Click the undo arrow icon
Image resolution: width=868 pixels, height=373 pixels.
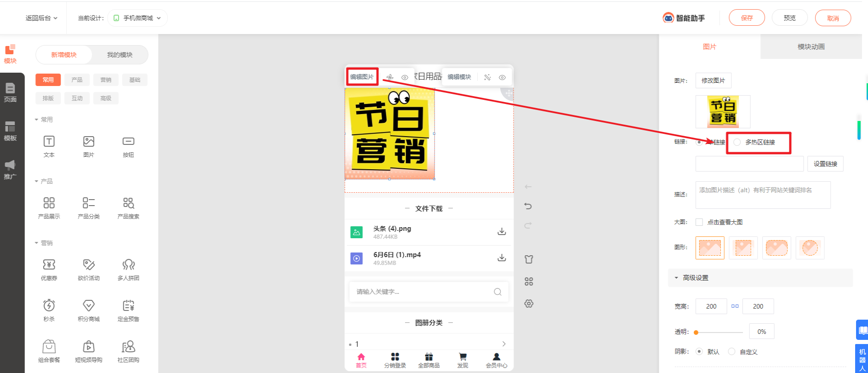pyautogui.click(x=528, y=206)
